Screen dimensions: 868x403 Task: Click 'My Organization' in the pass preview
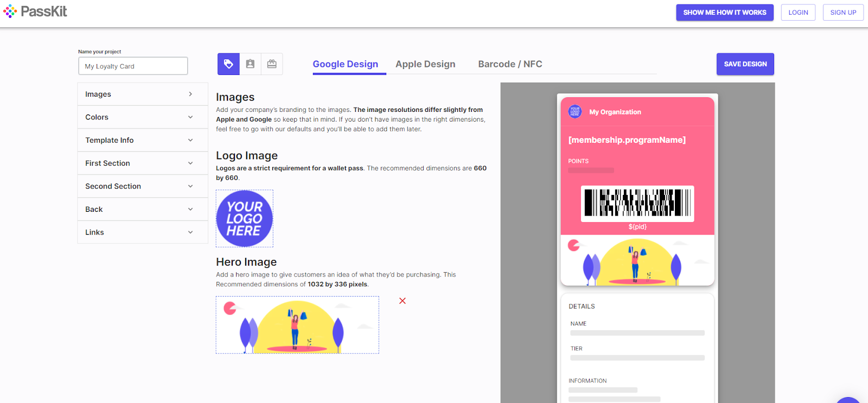click(615, 112)
